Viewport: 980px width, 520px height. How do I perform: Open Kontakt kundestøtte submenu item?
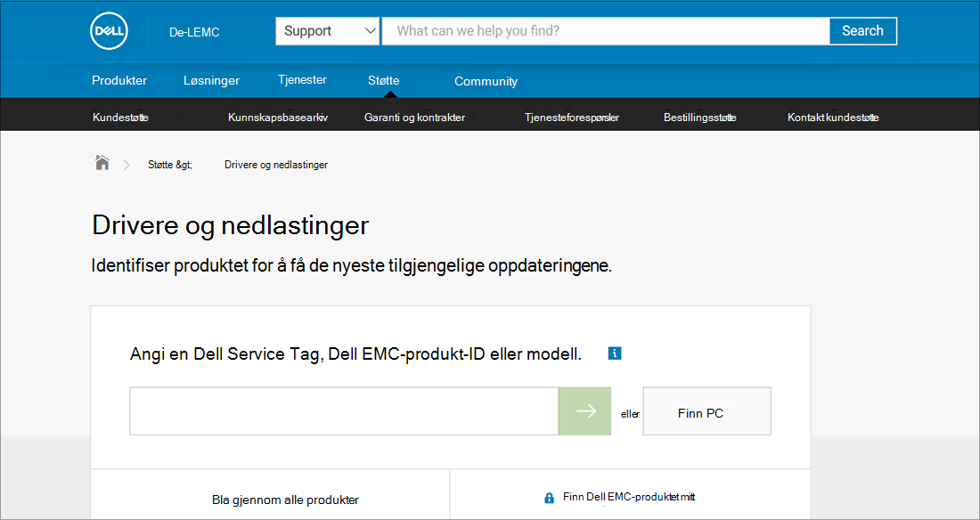[833, 118]
